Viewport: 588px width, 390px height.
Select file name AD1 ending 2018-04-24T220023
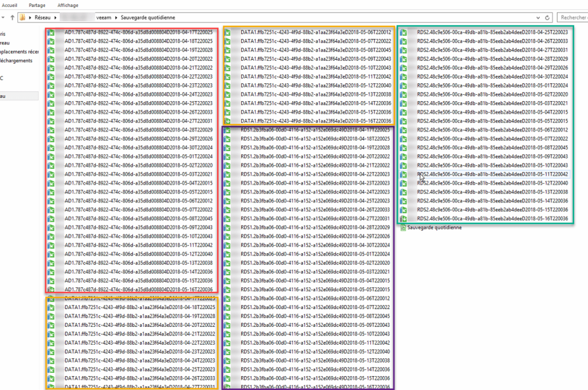138,95
